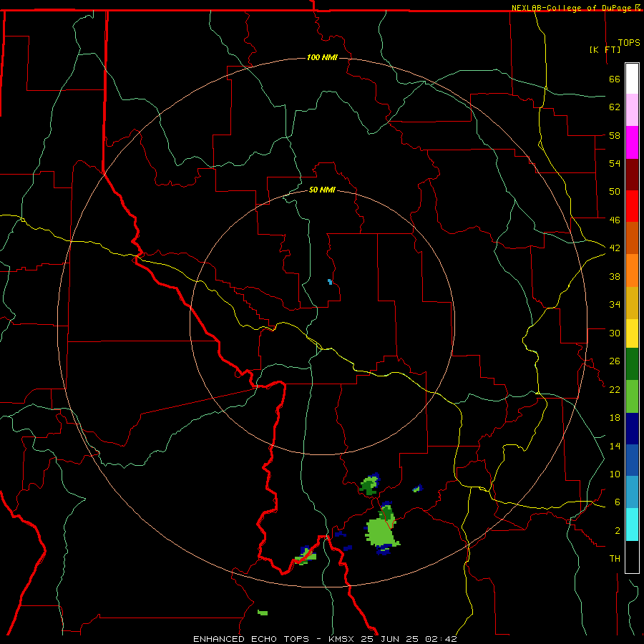Viewport: 644px width, 644px height.
Task: Click the tiny light blue echo inside 50 NMI ring
Action: [x=330, y=282]
